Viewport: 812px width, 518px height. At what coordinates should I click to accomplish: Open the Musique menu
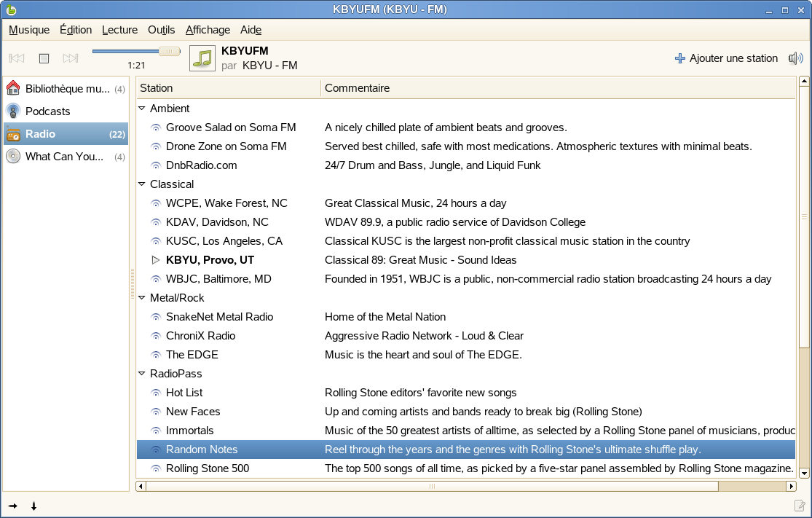pos(29,30)
